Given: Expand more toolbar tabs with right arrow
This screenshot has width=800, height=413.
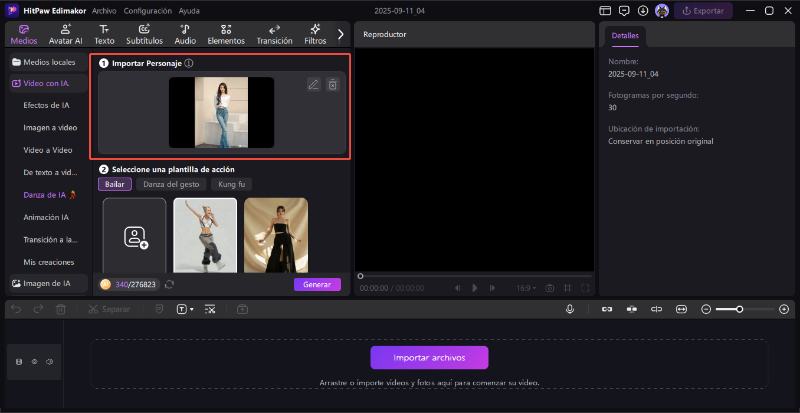Looking at the screenshot, I should tap(341, 34).
